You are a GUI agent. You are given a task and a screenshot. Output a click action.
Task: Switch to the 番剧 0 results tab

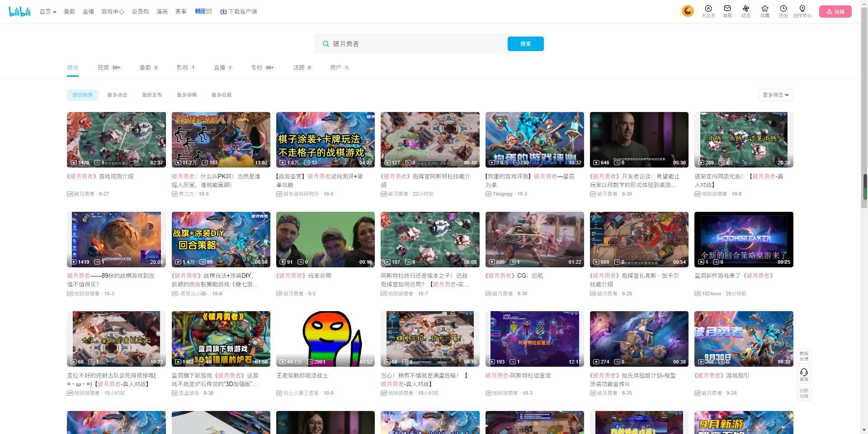pos(149,68)
